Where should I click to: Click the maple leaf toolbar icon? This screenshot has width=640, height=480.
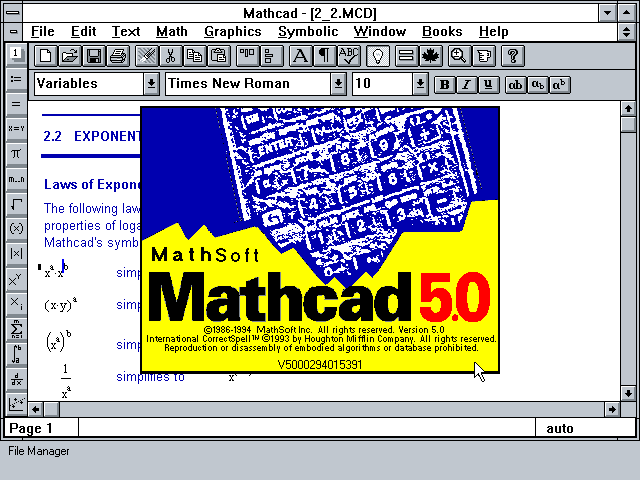click(432, 56)
